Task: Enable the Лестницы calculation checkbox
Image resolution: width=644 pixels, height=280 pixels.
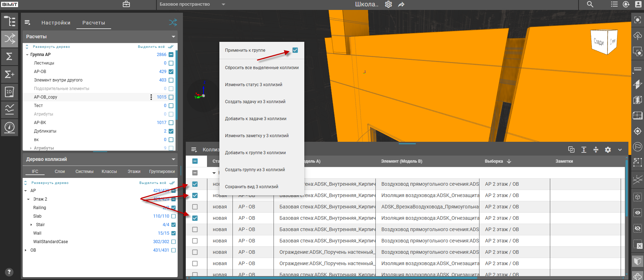Action: point(171,63)
